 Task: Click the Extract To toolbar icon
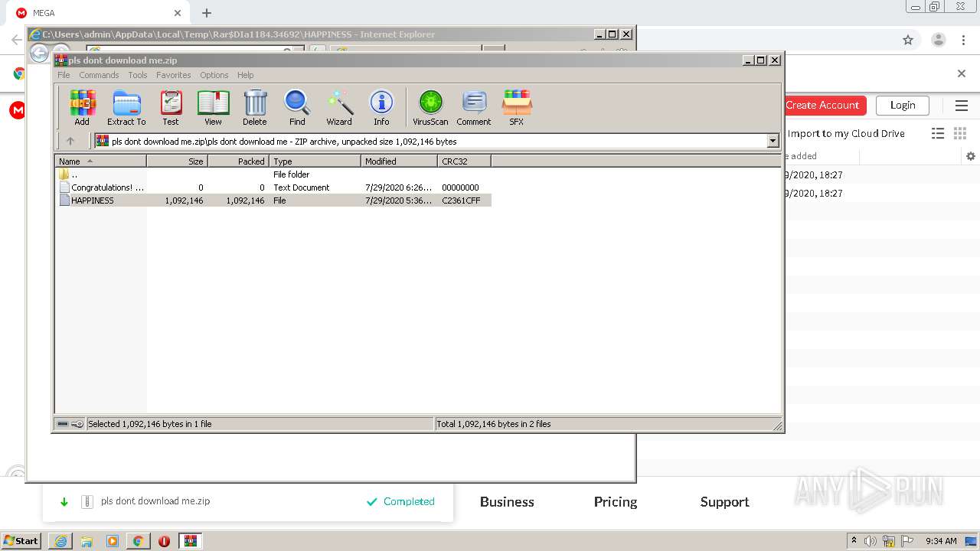click(126, 107)
